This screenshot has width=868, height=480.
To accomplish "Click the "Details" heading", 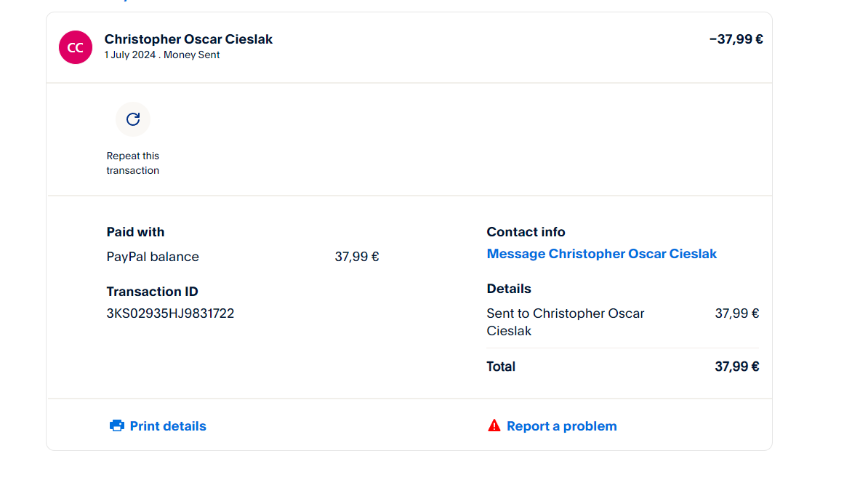I will click(509, 289).
